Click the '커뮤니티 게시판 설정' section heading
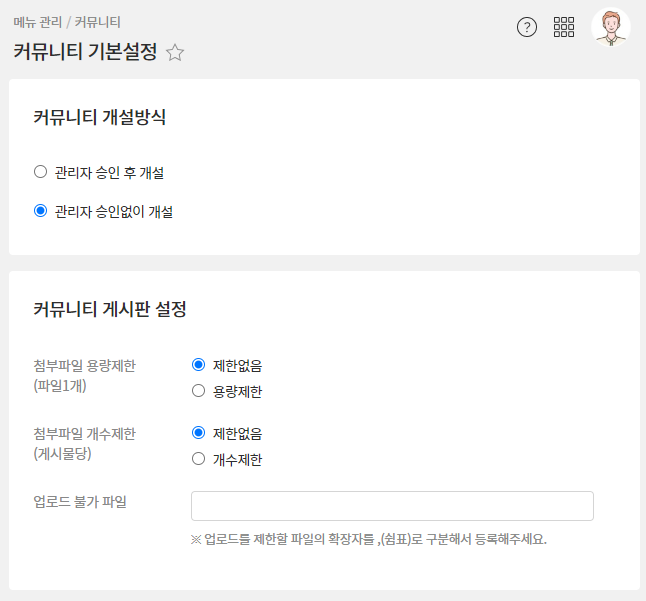The width and height of the screenshot is (646, 601). [x=110, y=309]
